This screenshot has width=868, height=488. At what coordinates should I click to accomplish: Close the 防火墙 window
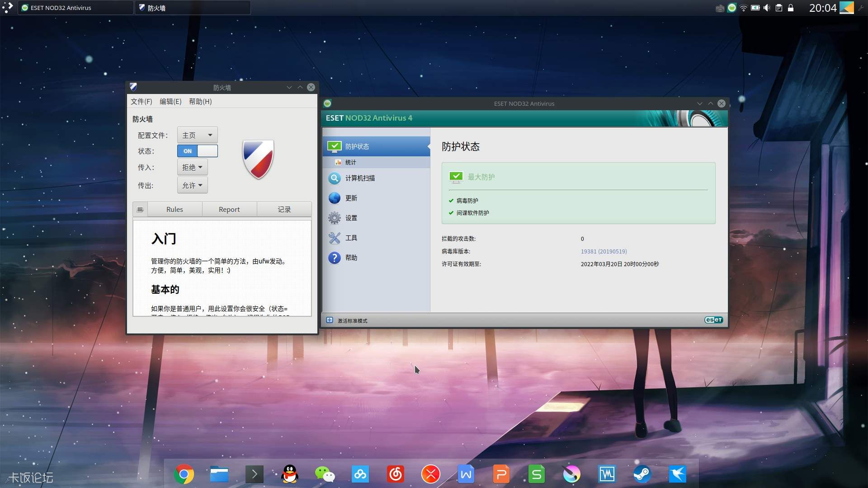pyautogui.click(x=311, y=87)
